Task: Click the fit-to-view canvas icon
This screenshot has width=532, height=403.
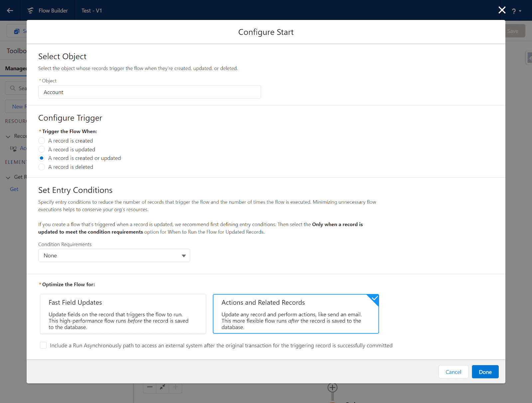Action: point(163,387)
